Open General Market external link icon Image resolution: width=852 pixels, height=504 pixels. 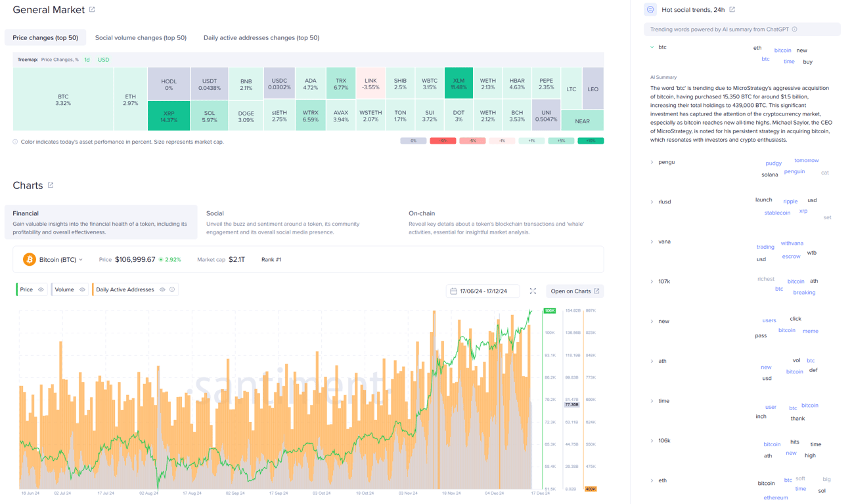click(x=92, y=10)
